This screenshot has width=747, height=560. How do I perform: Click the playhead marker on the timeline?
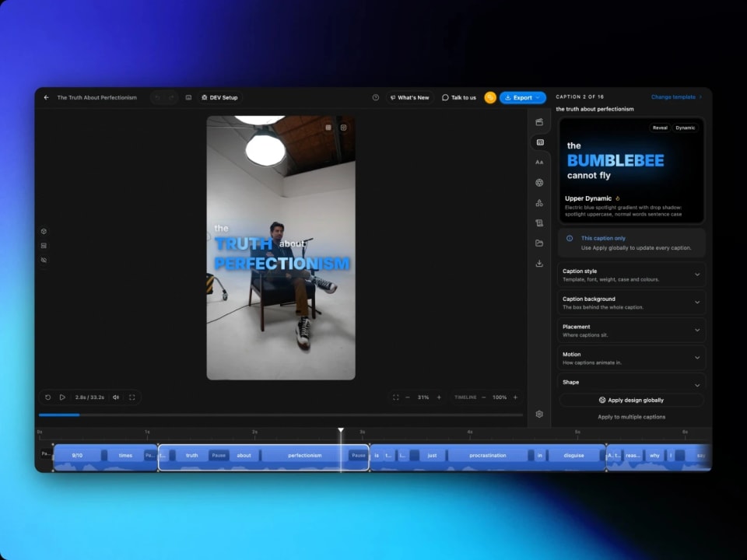point(341,430)
